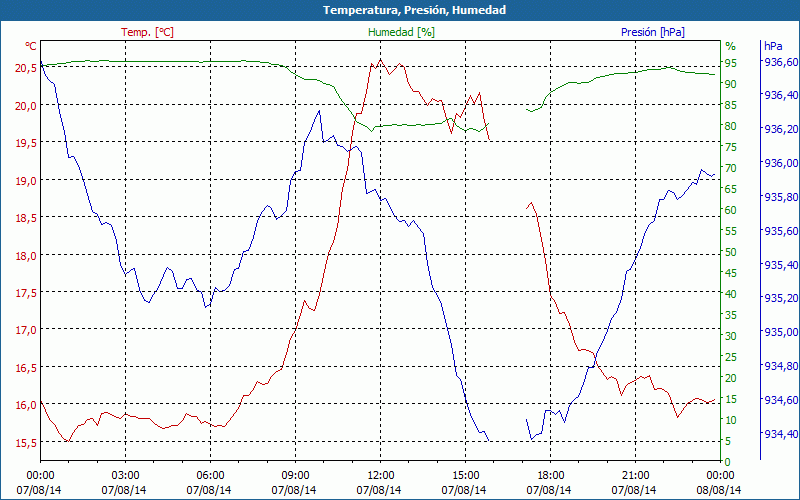
Task: Click the 09:00 time axis label
Action: tap(295, 476)
